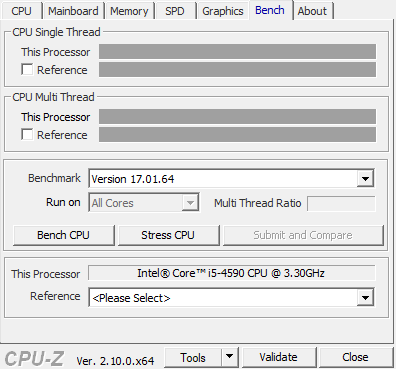This screenshot has height=369, width=396.
Task: Open the Reference processor dropdown arrow
Action: [x=365, y=297]
